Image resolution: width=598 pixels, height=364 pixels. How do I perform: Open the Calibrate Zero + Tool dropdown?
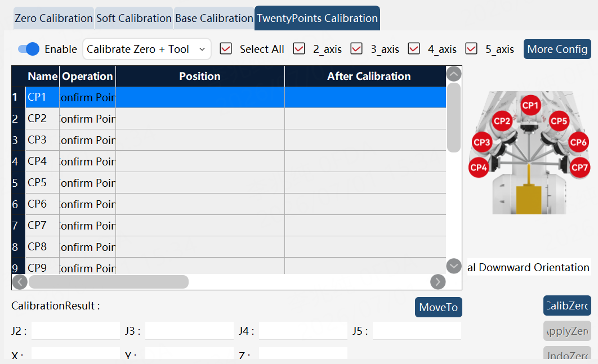[147, 49]
